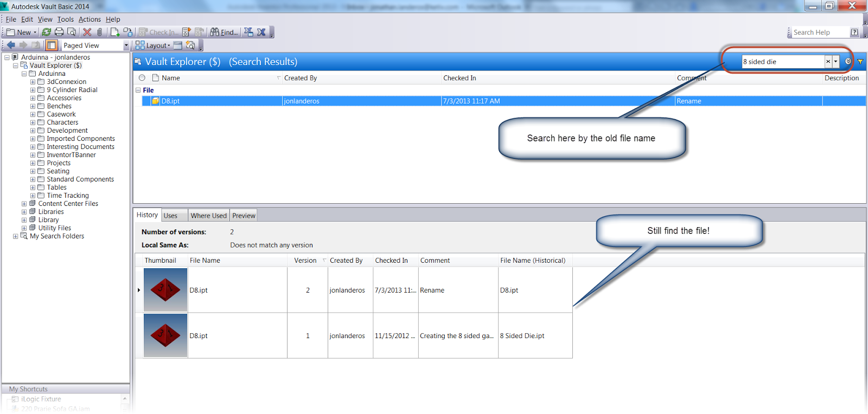Select the Time Tracking folder
The image size is (868, 414).
click(x=68, y=196)
